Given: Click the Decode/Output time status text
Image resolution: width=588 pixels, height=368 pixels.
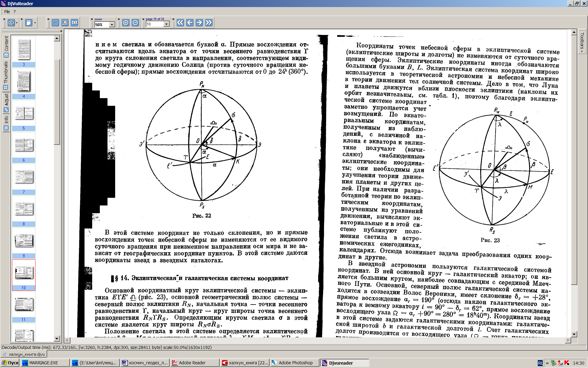Looking at the screenshot, I should pyautogui.click(x=39, y=347).
